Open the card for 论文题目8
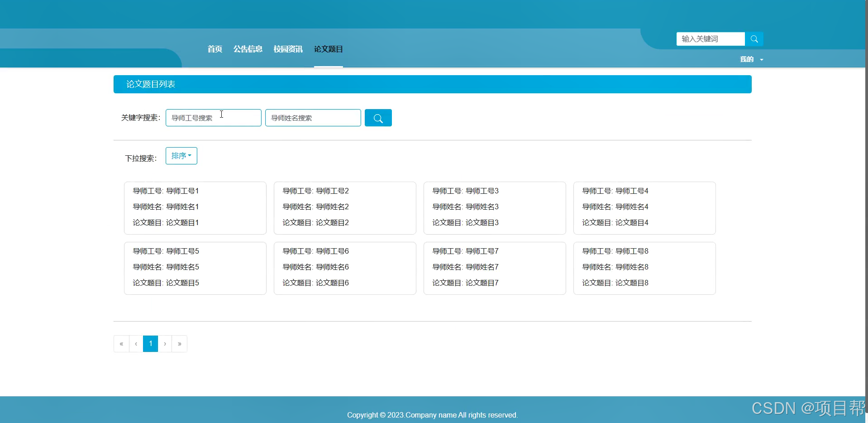 [x=644, y=268]
